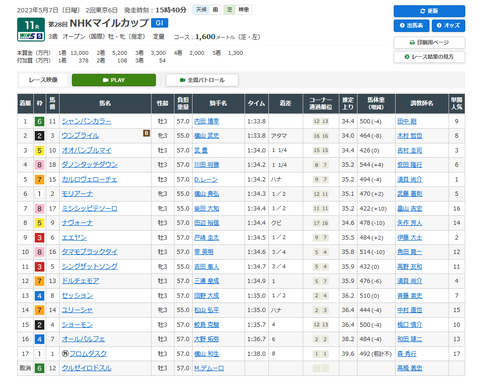This screenshot has height=384, width=480.
Task: Open trainer 森 秀行 link
Action: coord(407,353)
